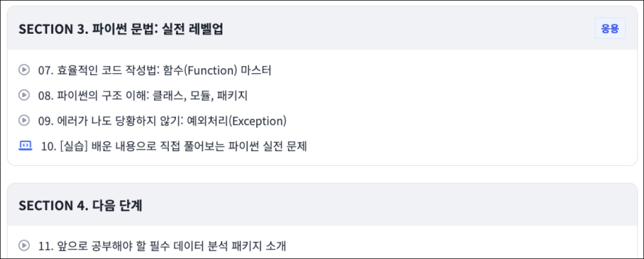Collapse the SECTION 3 파이썬 문법 heading
The height and width of the screenshot is (259, 644).
121,29
